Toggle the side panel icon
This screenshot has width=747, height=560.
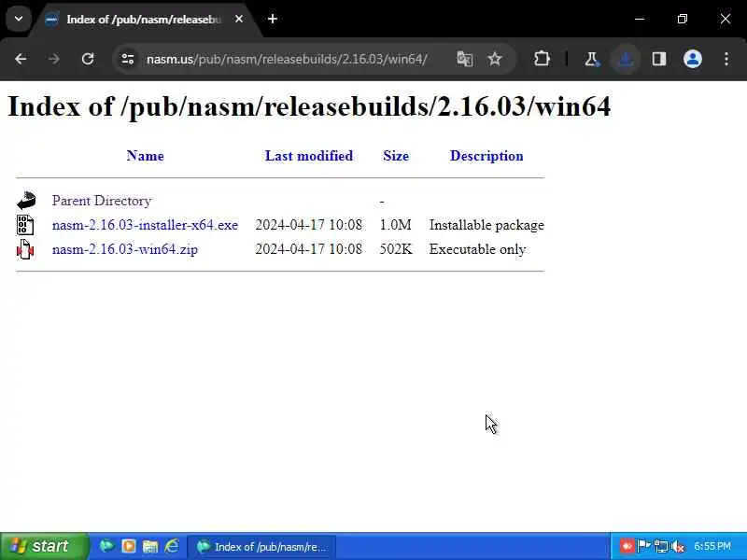[659, 59]
